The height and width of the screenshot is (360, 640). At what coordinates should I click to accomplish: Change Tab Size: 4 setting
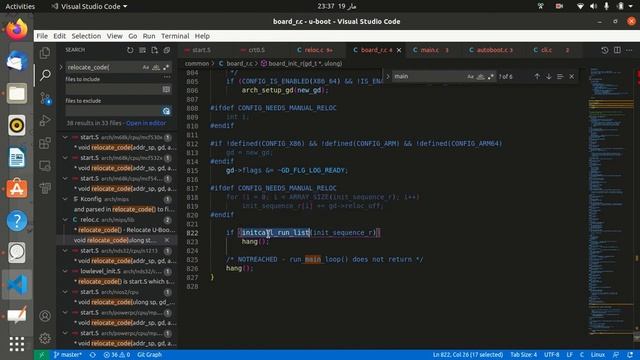pyautogui.click(x=524, y=355)
